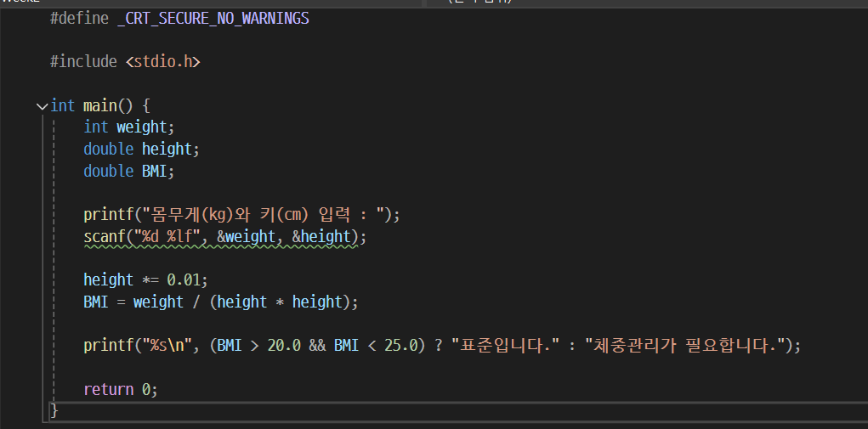Click the "몸무게(kg)와 키(cm) 입력 : " string
This screenshot has width=868, height=429.
coord(264,214)
